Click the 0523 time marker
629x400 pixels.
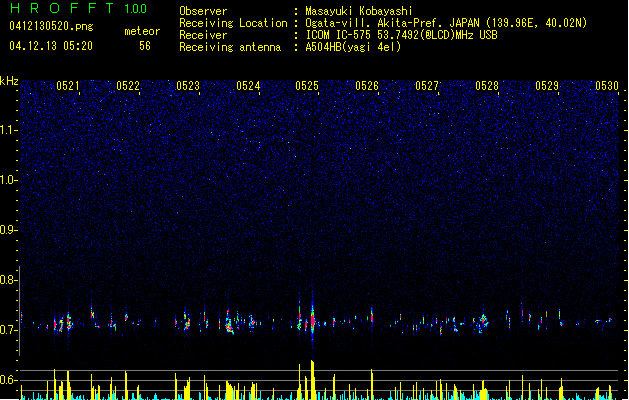click(188, 86)
